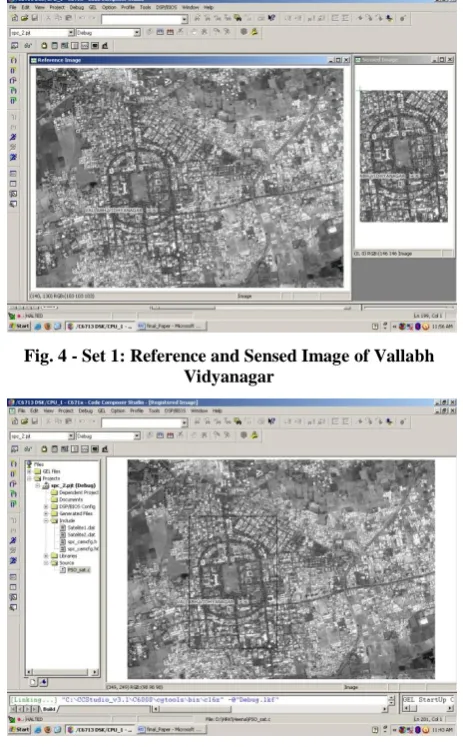Click Cut icon in Registered Image screenshot toolbar

click(48, 421)
